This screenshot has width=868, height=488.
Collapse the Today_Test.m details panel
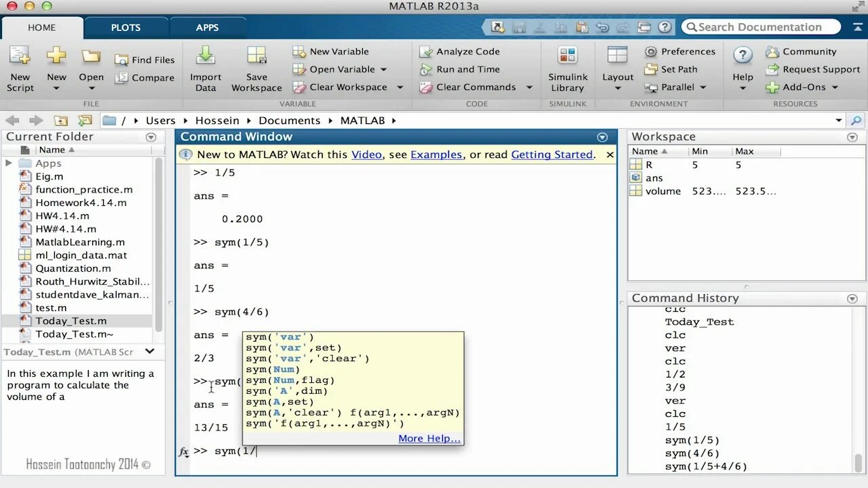[x=150, y=352]
